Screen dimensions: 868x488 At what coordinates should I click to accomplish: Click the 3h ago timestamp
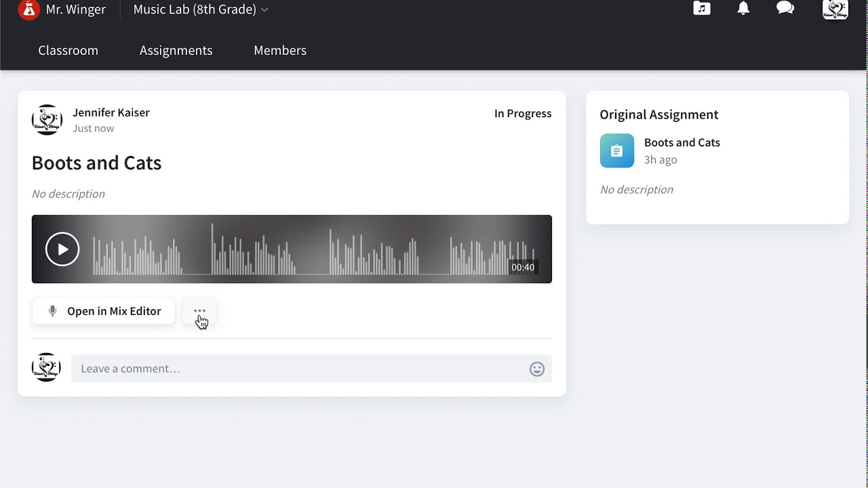point(660,160)
